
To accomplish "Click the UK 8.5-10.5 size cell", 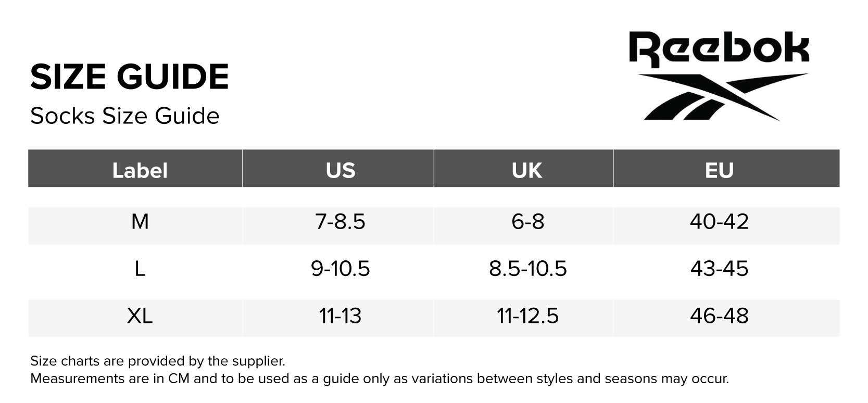I will [x=527, y=269].
